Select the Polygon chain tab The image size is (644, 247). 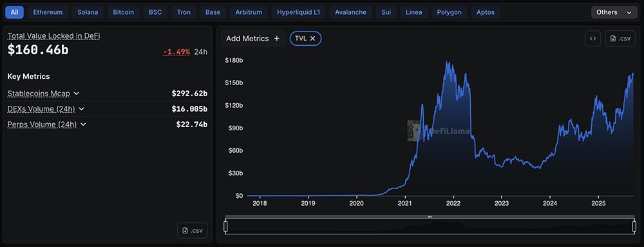coord(450,12)
